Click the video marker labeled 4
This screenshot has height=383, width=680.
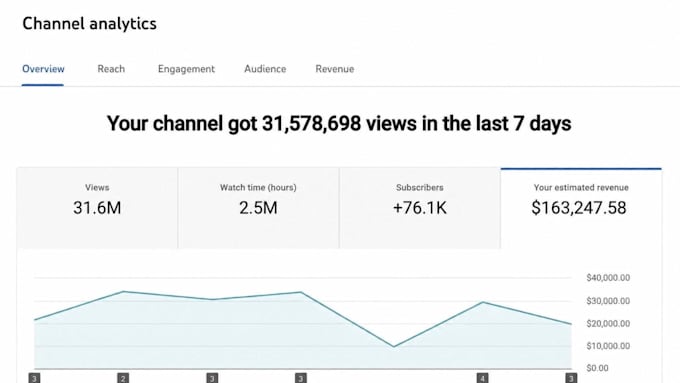[x=482, y=378]
